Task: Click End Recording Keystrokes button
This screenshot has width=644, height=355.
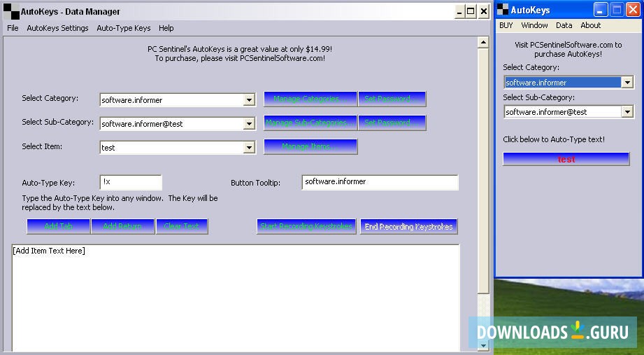Action: coord(408,227)
